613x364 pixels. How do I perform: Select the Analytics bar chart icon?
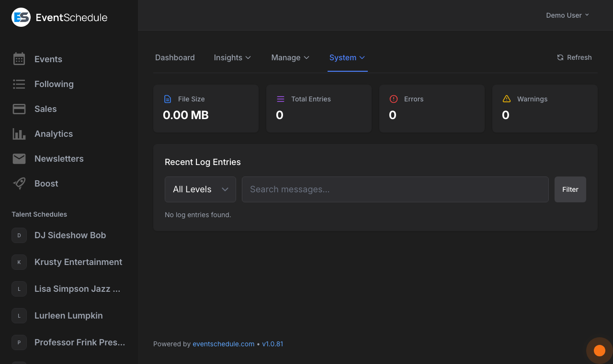pos(19,134)
